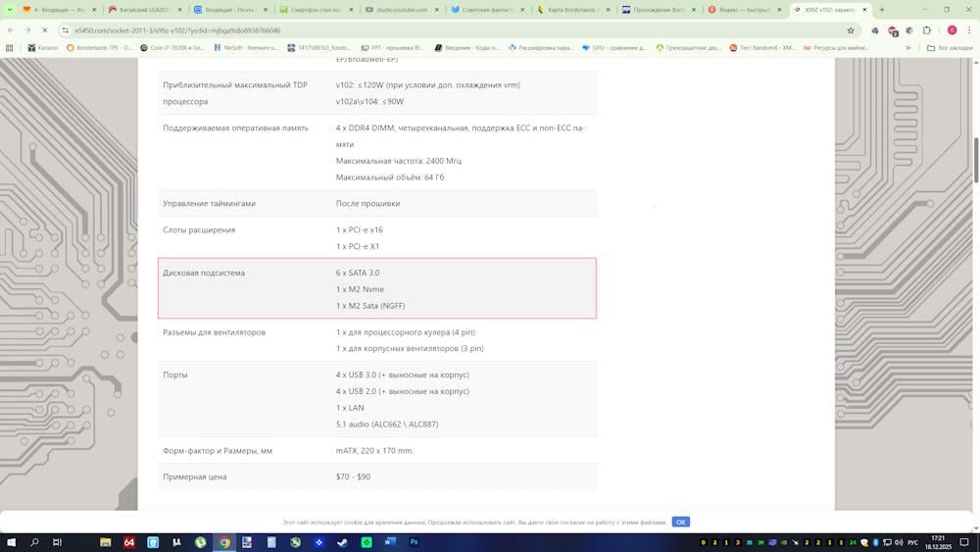Bookmark this page with the star icon
This screenshot has height=552, width=980.
pos(851,30)
